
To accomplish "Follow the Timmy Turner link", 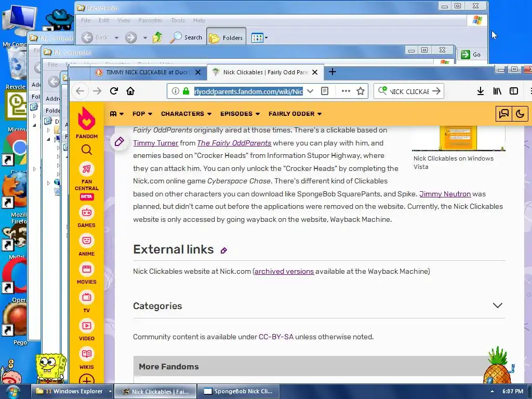I will [155, 143].
